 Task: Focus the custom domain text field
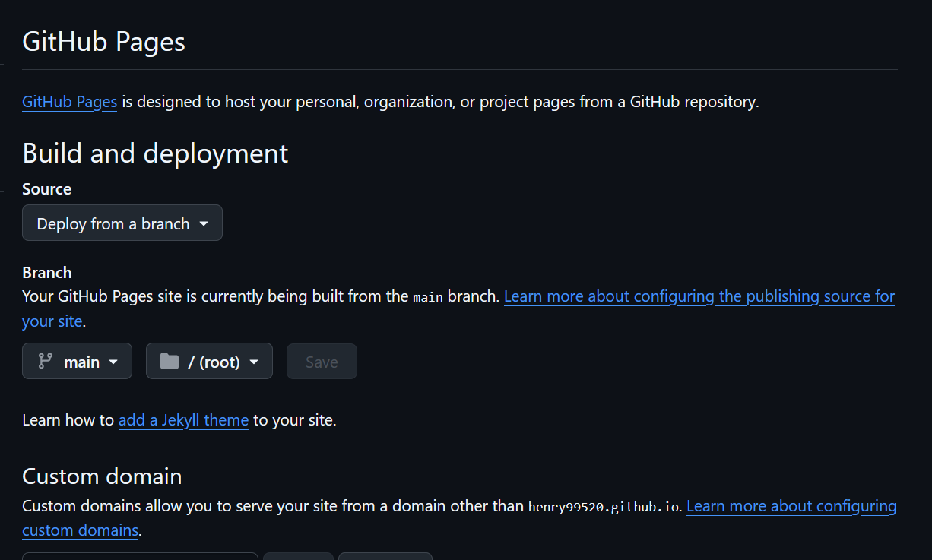(x=140, y=556)
